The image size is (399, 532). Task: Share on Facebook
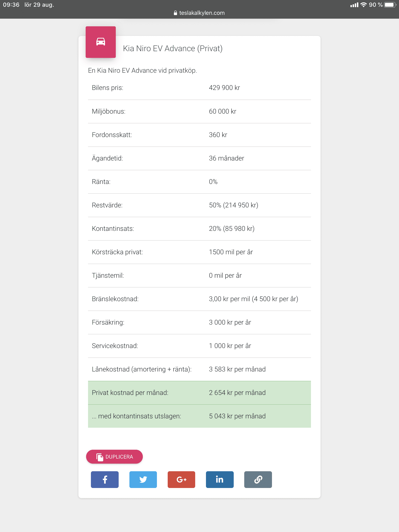pyautogui.click(x=105, y=479)
